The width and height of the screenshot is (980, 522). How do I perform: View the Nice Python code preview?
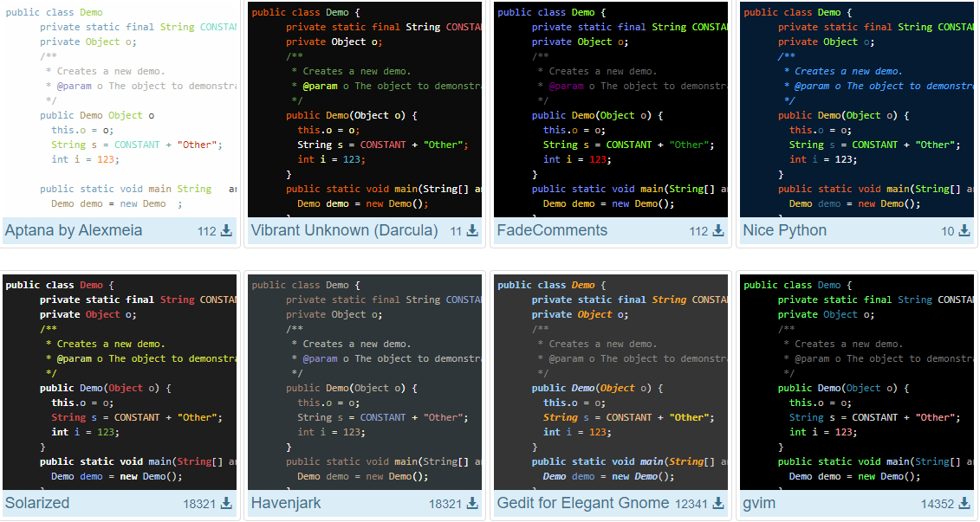pyautogui.click(x=857, y=109)
